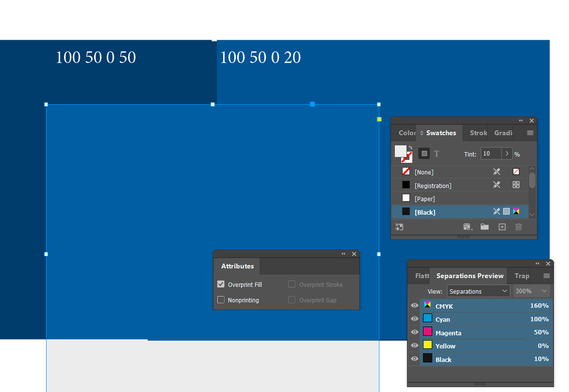
Task: Hide the CMYK composite eye icon
Action: (x=414, y=305)
